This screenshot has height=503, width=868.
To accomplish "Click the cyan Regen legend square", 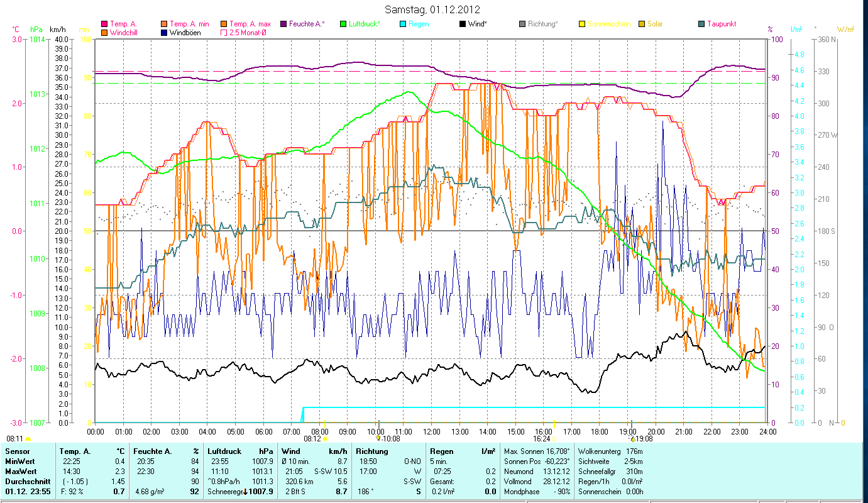I will [403, 24].
